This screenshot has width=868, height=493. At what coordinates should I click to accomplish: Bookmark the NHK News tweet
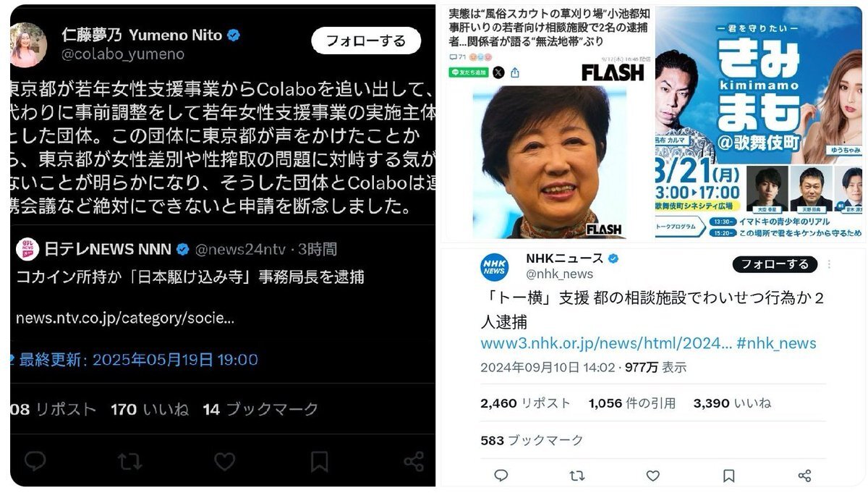tap(728, 476)
